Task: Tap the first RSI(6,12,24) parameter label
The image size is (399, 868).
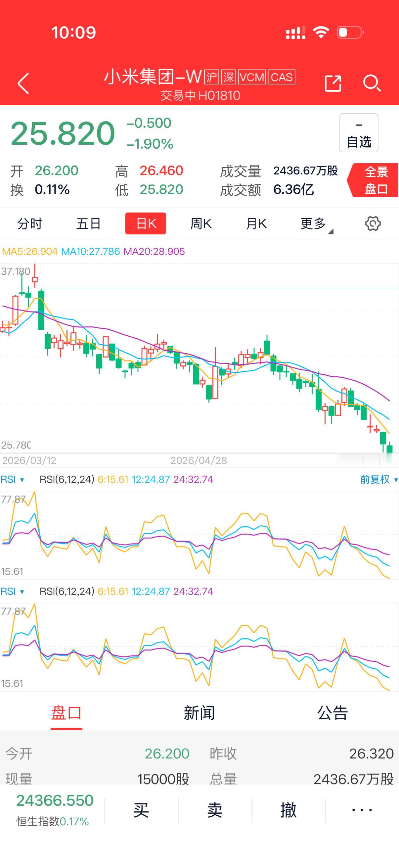Action: (x=67, y=479)
